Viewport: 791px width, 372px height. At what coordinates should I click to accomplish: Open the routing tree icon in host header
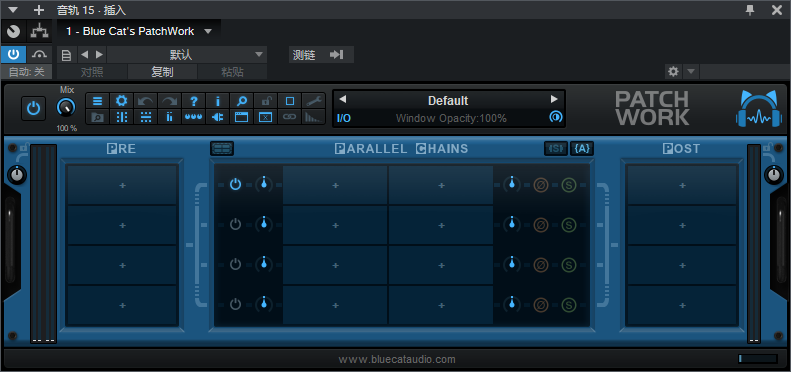(39, 31)
